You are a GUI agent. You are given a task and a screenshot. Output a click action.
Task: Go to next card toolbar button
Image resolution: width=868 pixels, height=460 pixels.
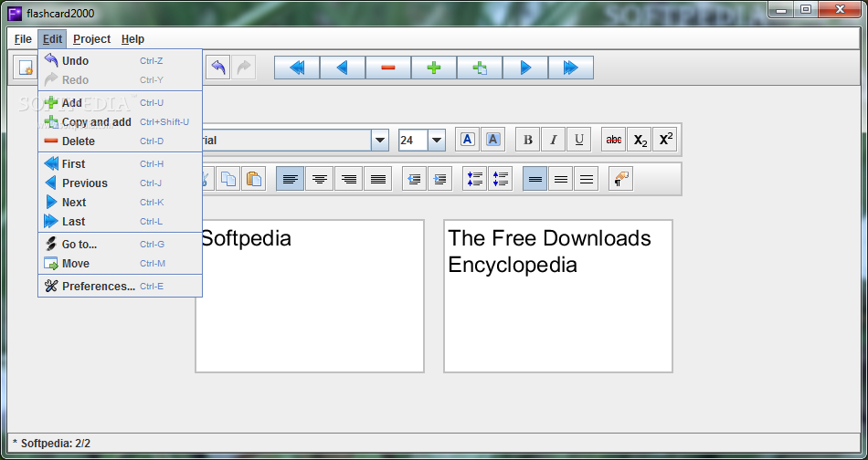525,68
